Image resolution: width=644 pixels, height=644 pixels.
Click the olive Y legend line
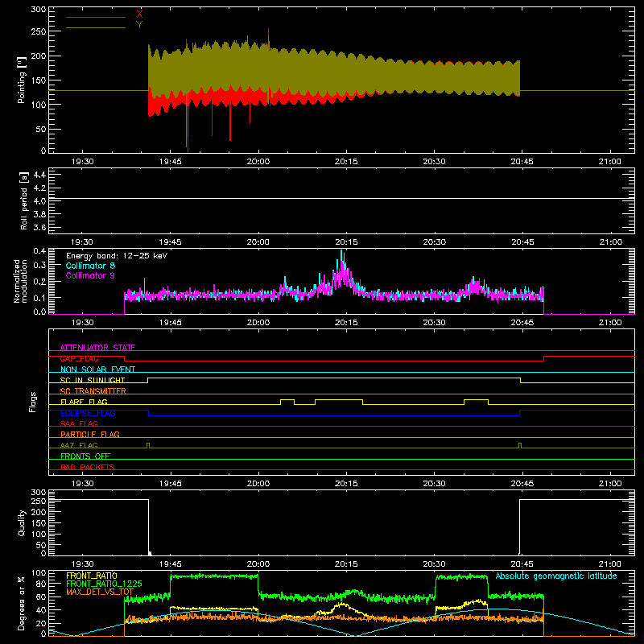(x=96, y=27)
